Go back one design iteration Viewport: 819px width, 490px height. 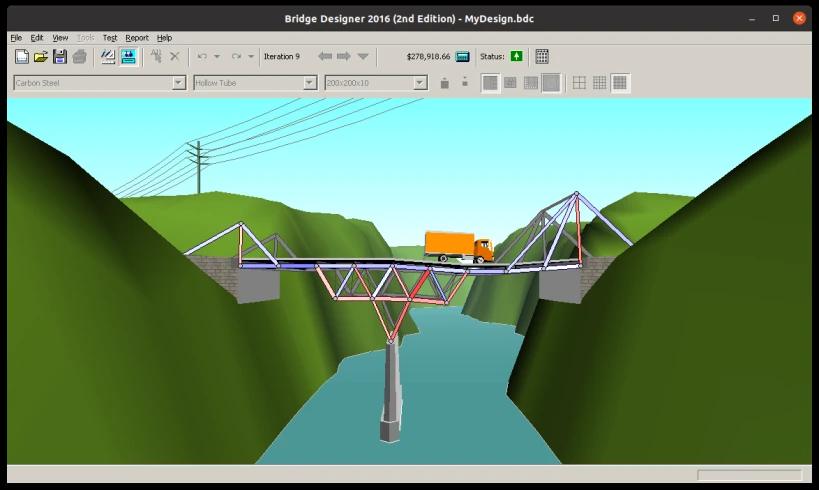click(x=325, y=56)
